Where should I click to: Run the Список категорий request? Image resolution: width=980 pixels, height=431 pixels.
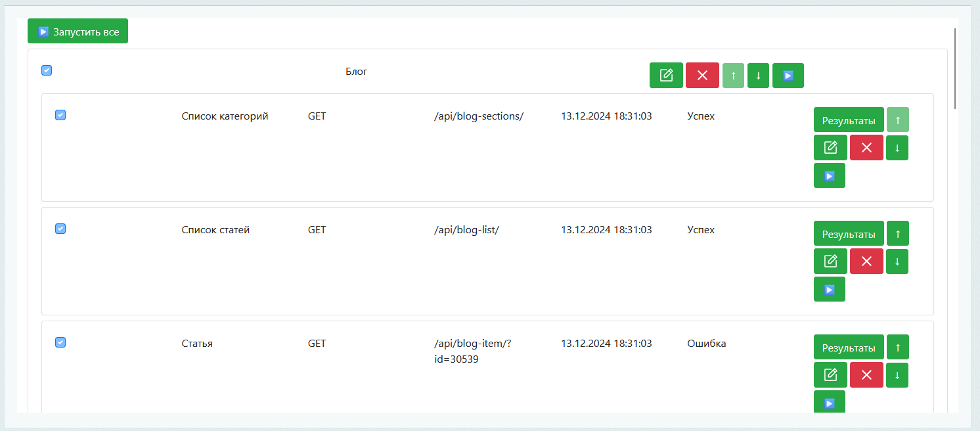click(829, 175)
